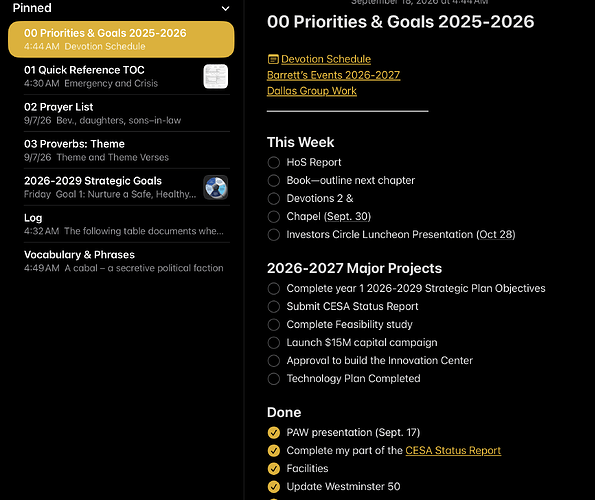
Task: Open the CESA Status Report link
Action: click(x=453, y=450)
